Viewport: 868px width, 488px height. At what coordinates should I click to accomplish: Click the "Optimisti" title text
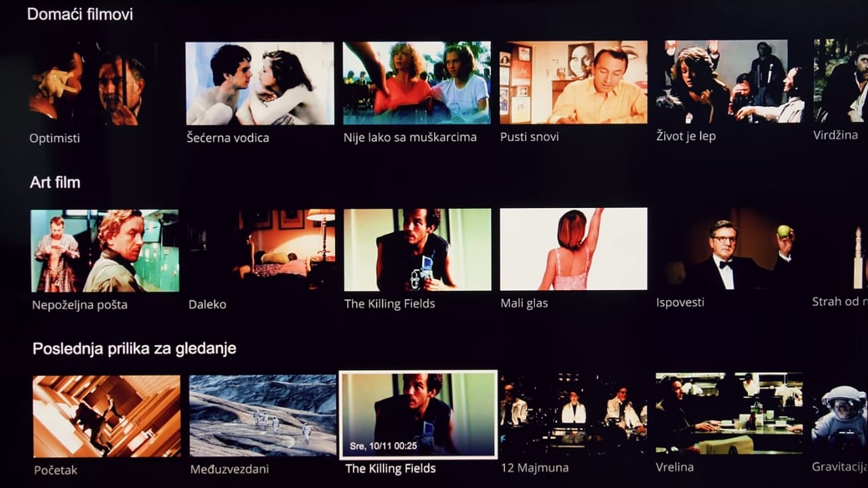[x=55, y=138]
